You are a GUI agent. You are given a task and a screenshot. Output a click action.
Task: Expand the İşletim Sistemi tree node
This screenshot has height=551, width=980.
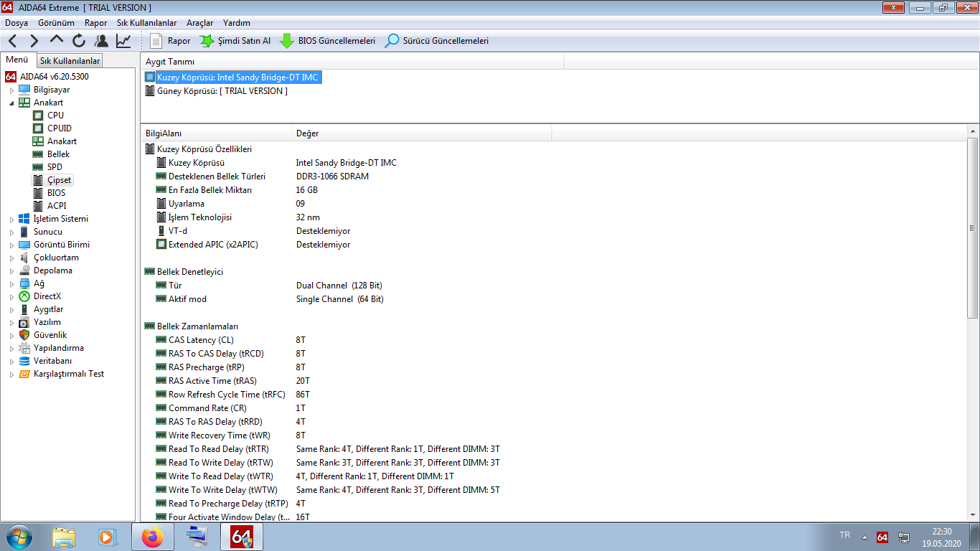pyautogui.click(x=11, y=220)
